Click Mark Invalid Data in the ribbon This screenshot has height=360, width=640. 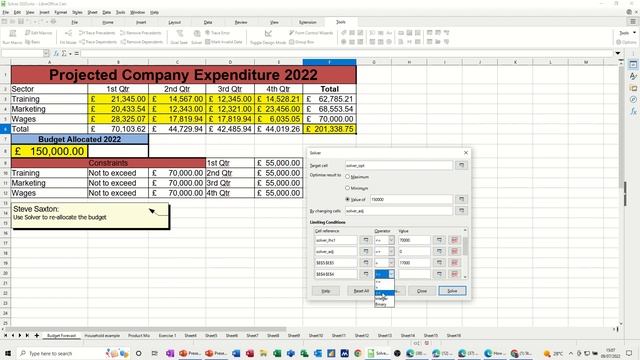224,42
